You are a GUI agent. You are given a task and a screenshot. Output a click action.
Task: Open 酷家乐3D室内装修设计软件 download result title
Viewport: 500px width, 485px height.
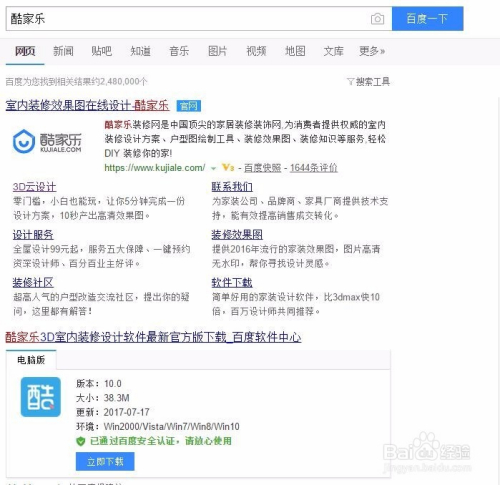[153, 337]
